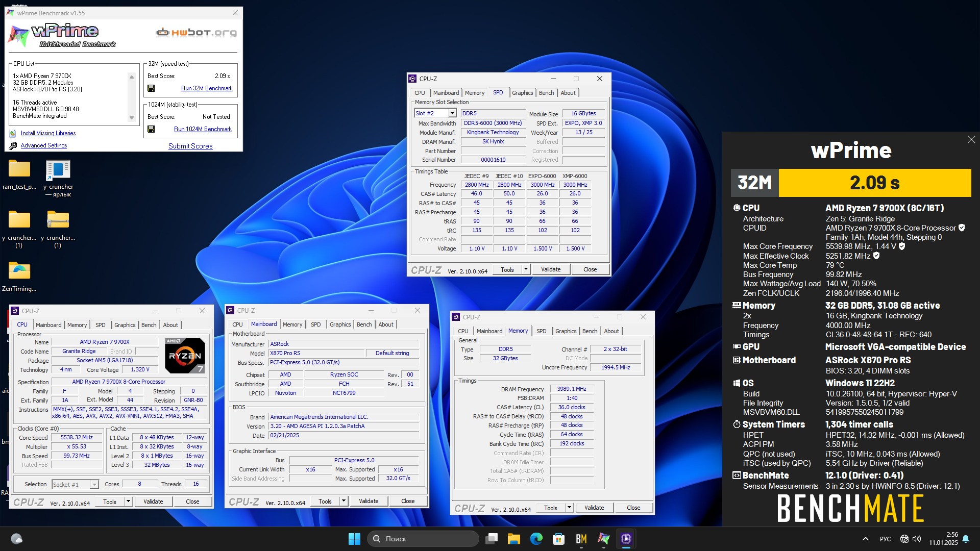The height and width of the screenshot is (551, 980).
Task: Click the 3989.1 MHz DRAM Frequency value
Action: (x=572, y=389)
